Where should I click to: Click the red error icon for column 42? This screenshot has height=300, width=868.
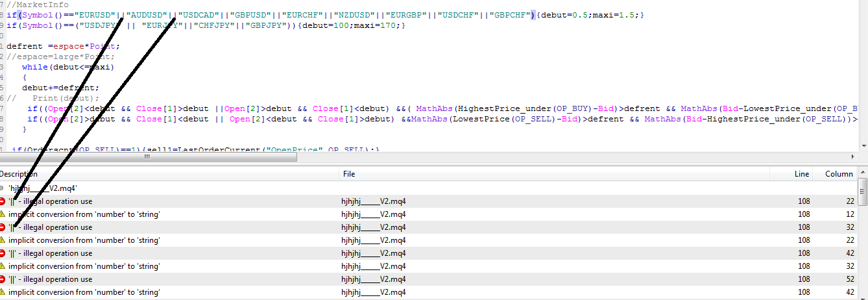coord(3,253)
